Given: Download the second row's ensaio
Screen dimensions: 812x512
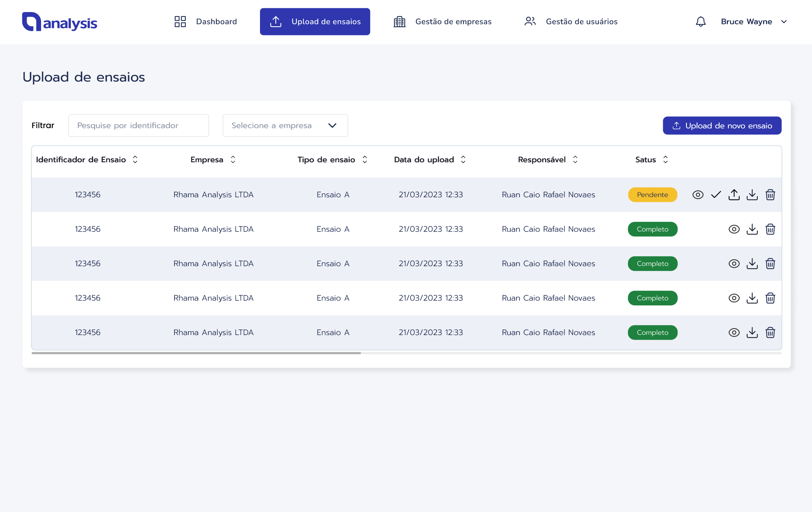Looking at the screenshot, I should click(x=752, y=229).
